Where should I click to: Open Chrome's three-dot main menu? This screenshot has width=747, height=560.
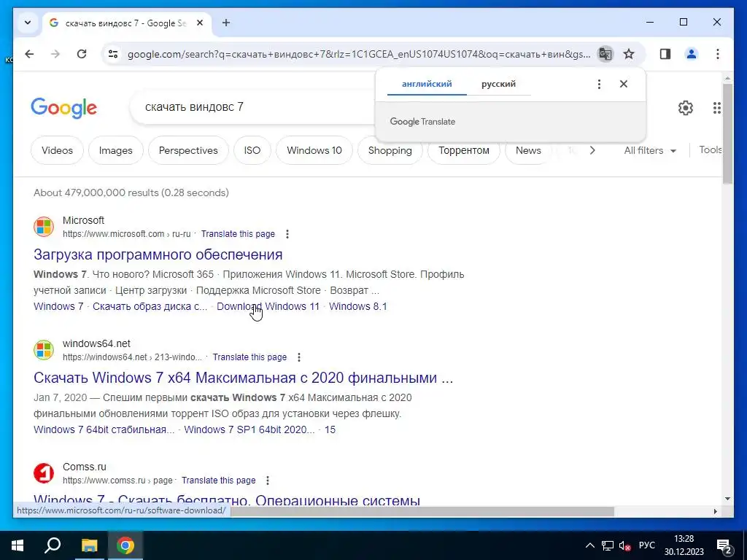[718, 54]
